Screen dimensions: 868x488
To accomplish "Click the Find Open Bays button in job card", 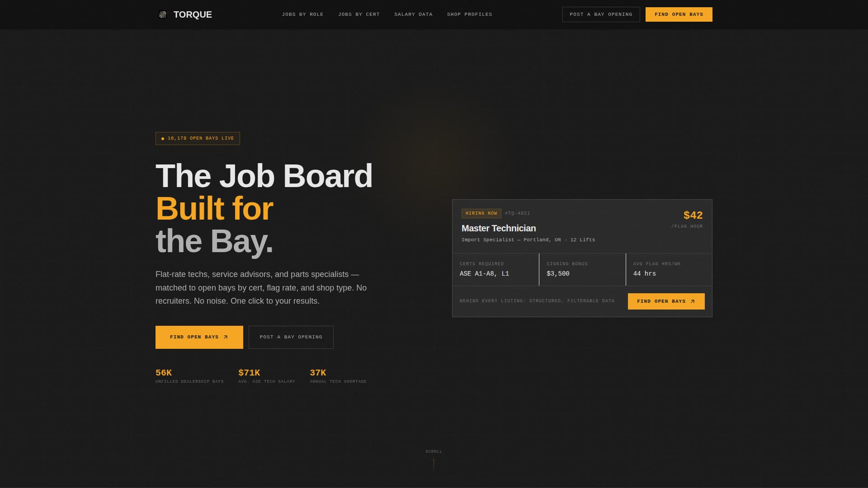I will pyautogui.click(x=666, y=301).
